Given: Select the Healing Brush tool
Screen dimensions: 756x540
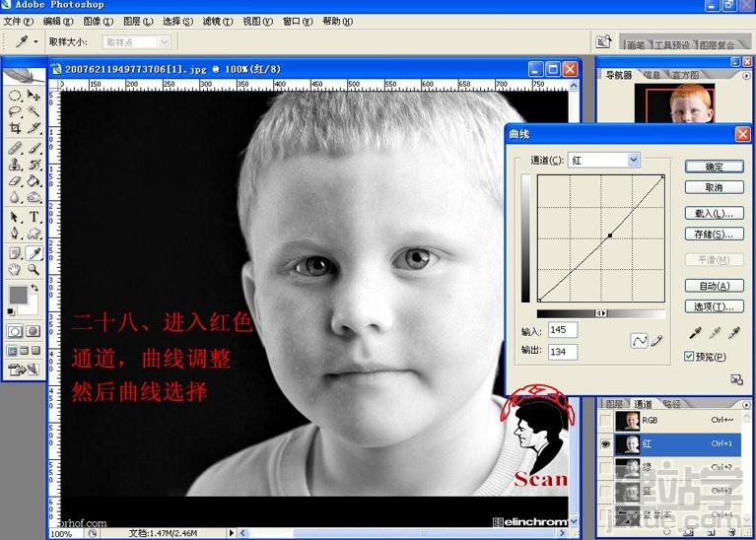Looking at the screenshot, I should coord(15,148).
